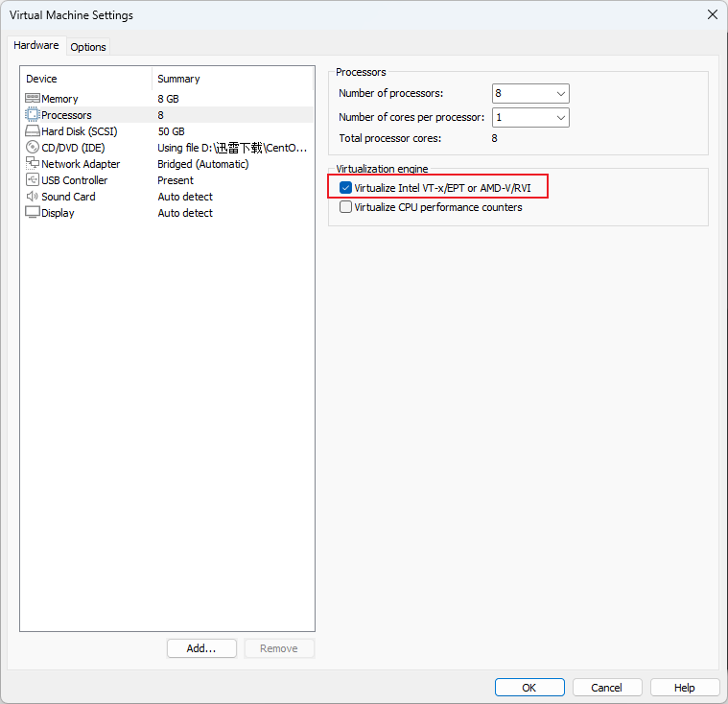728x704 pixels.
Task: Confirm settings with OK button
Action: point(529,688)
